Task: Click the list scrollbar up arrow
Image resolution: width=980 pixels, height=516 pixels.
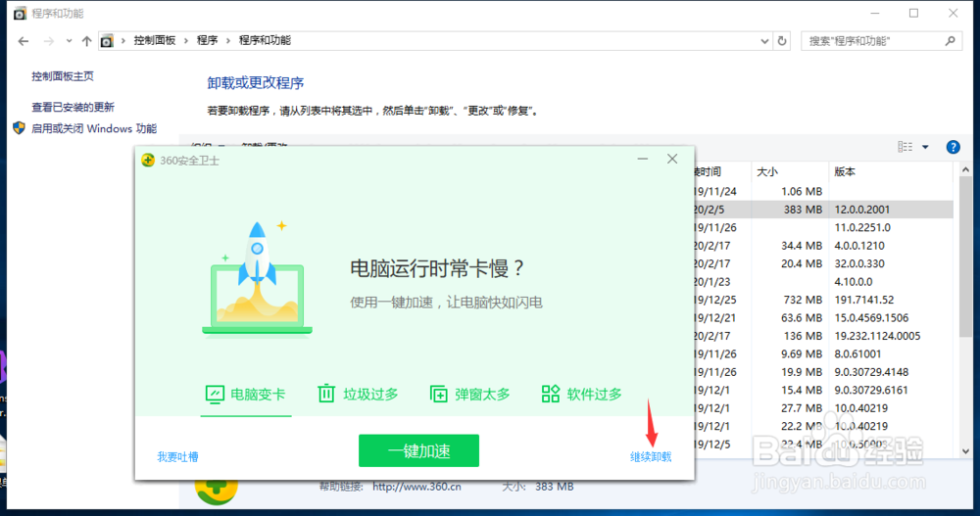Action: 965,170
